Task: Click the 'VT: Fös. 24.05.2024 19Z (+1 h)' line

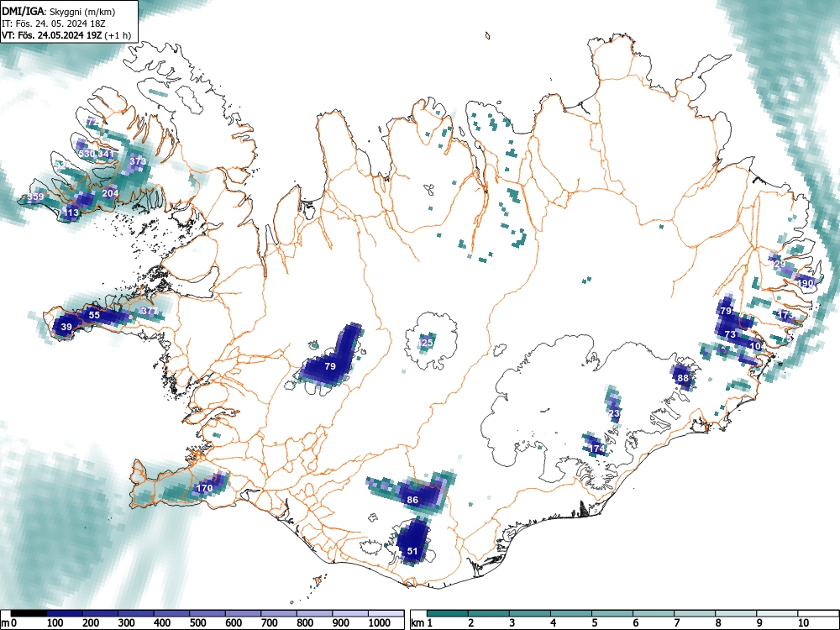Action: (x=66, y=36)
